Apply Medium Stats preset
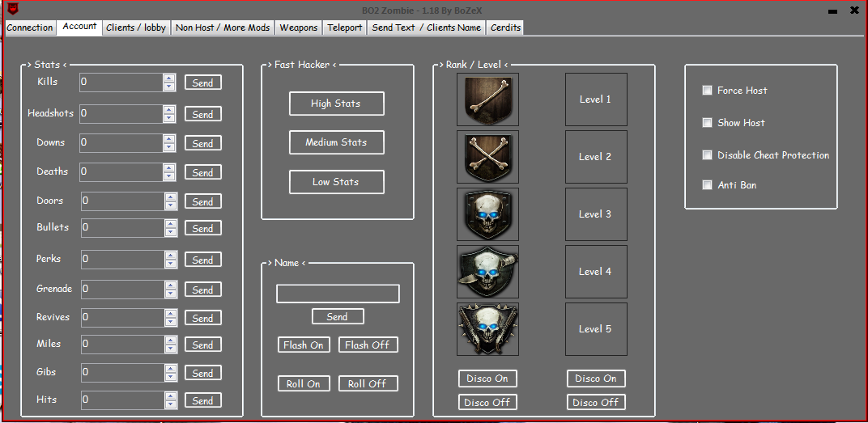The height and width of the screenshot is (423, 868). (337, 142)
